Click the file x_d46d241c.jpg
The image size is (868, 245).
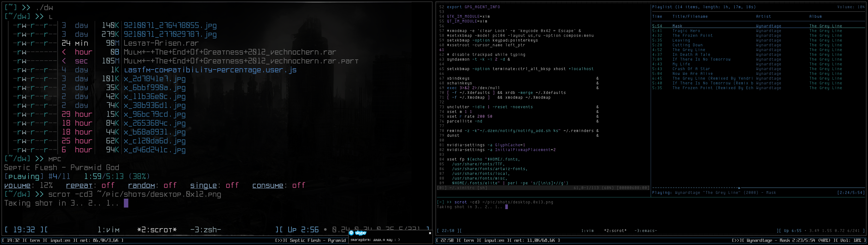pos(154,150)
